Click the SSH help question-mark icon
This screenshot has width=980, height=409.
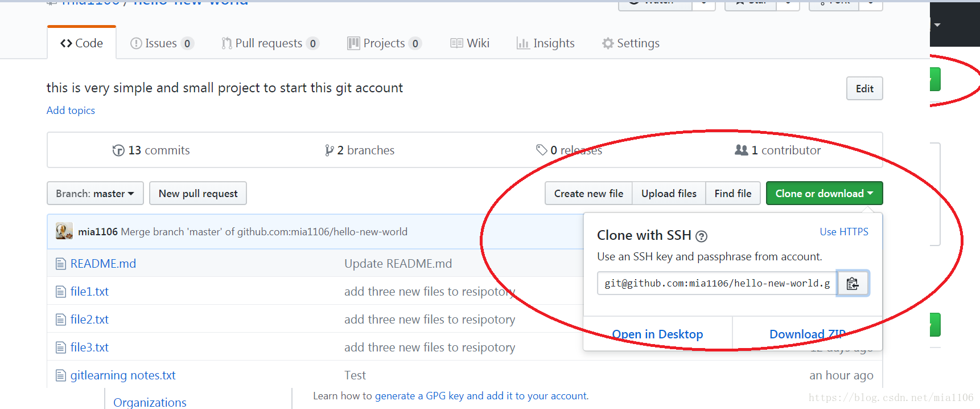click(702, 236)
